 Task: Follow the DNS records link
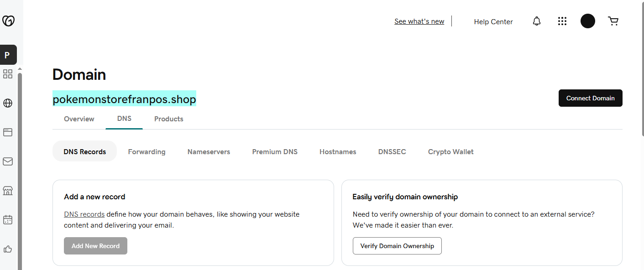pyautogui.click(x=84, y=214)
